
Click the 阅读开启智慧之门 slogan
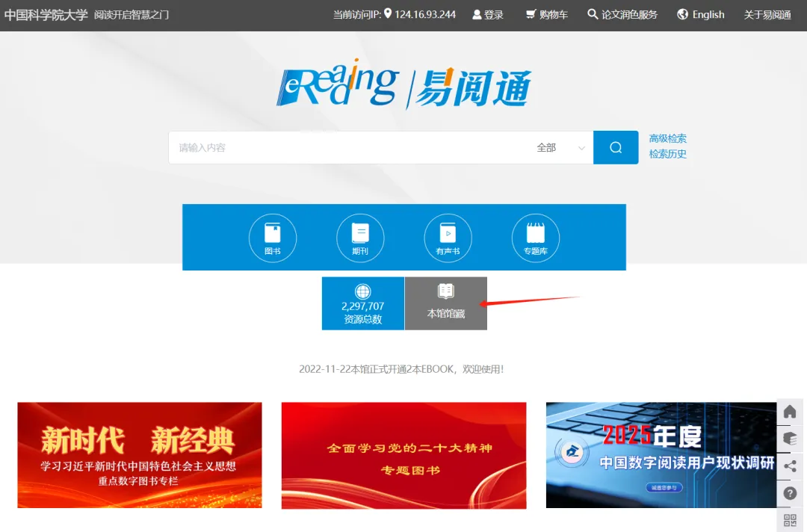(x=132, y=15)
